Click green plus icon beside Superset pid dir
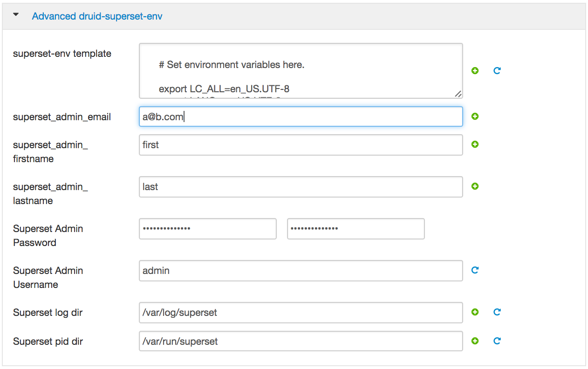588x369 pixels. (x=475, y=341)
